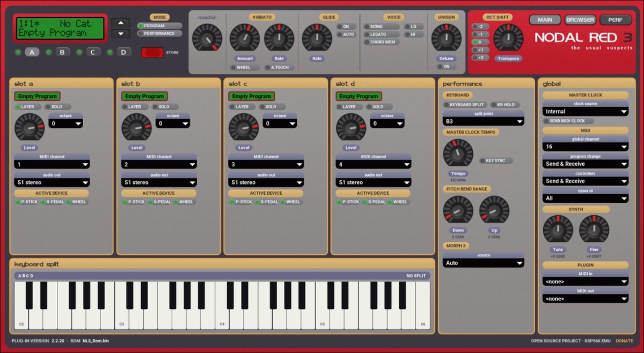Toggle KEY SYNC for master clock

pos(496,160)
